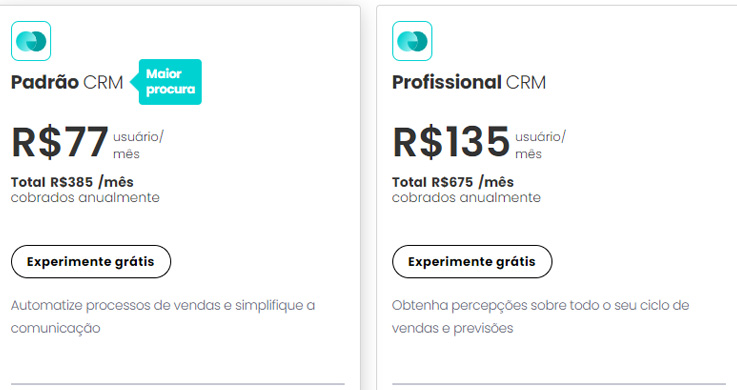
Task: Click the Profissional CRM plan logo icon
Action: point(412,41)
